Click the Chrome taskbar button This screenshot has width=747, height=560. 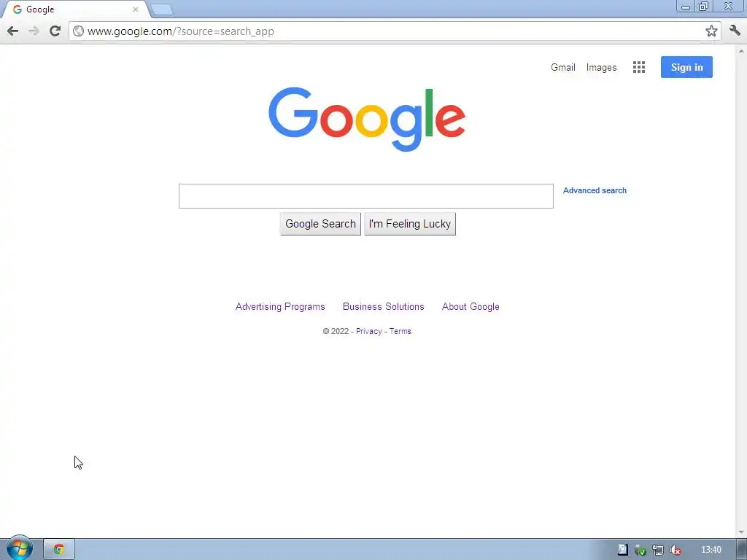click(x=59, y=549)
